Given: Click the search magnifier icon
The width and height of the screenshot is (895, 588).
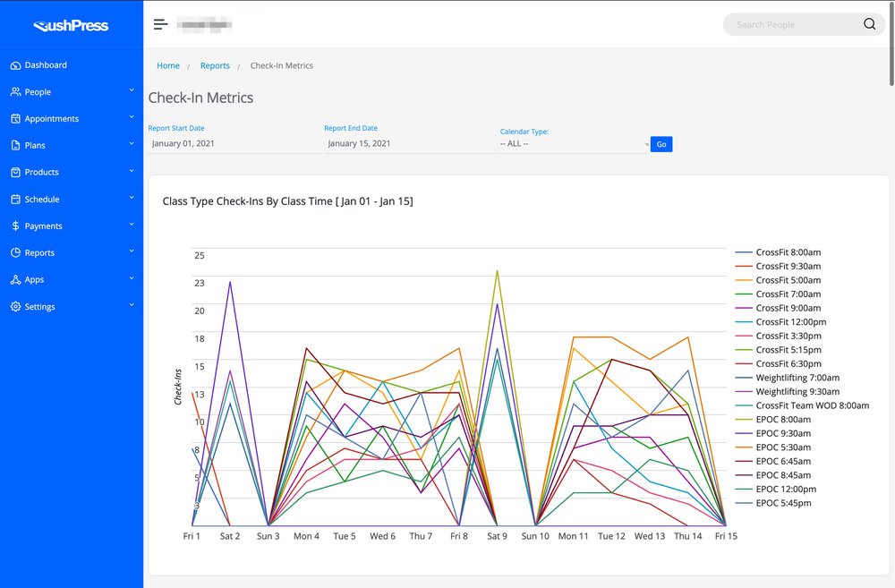Looking at the screenshot, I should click(x=869, y=24).
